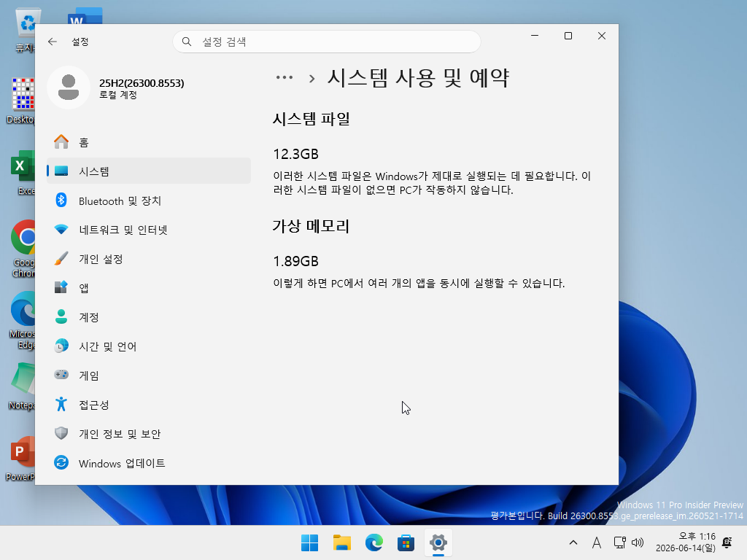
Task: Open Windows 업데이트 page
Action: pyautogui.click(x=149, y=463)
